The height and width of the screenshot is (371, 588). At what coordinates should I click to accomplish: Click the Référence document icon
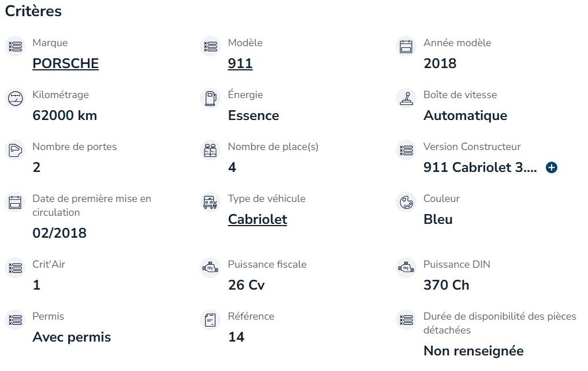point(210,320)
